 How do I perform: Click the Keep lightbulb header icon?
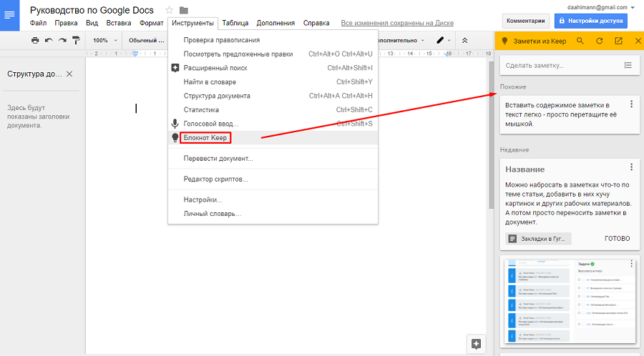[504, 41]
